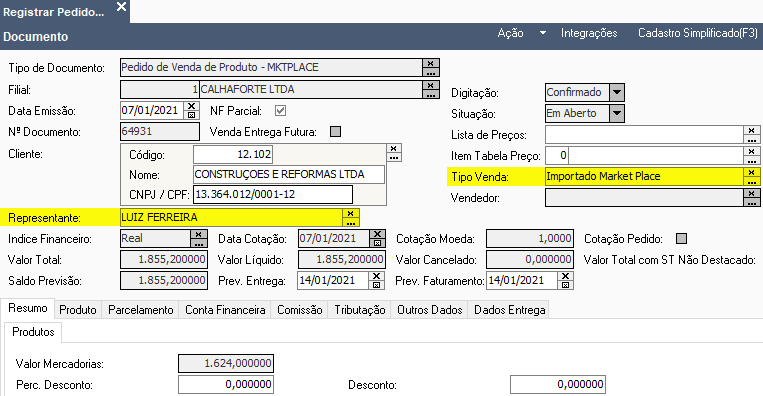
Task: Clear the Tipo de Documento field with its X
Action: coord(431,63)
